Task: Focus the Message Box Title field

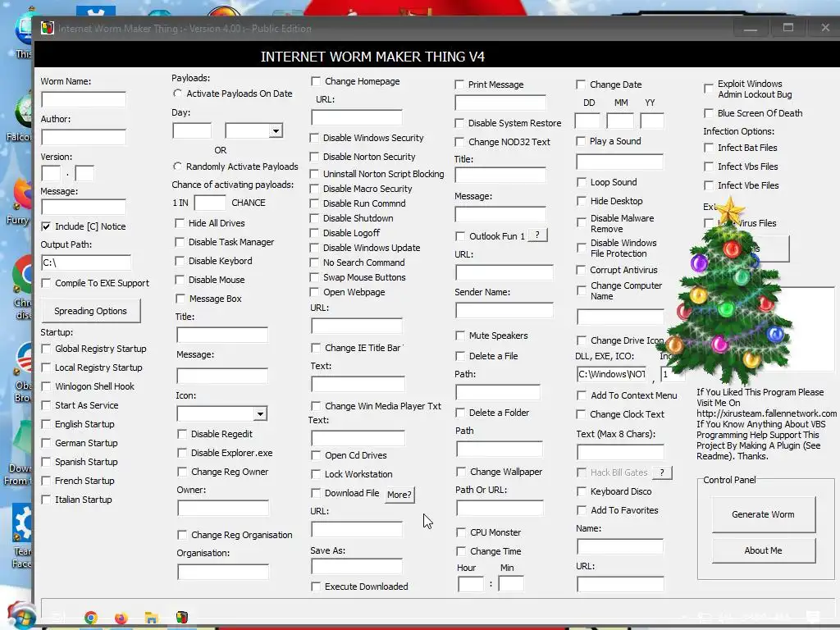Action: (x=222, y=335)
